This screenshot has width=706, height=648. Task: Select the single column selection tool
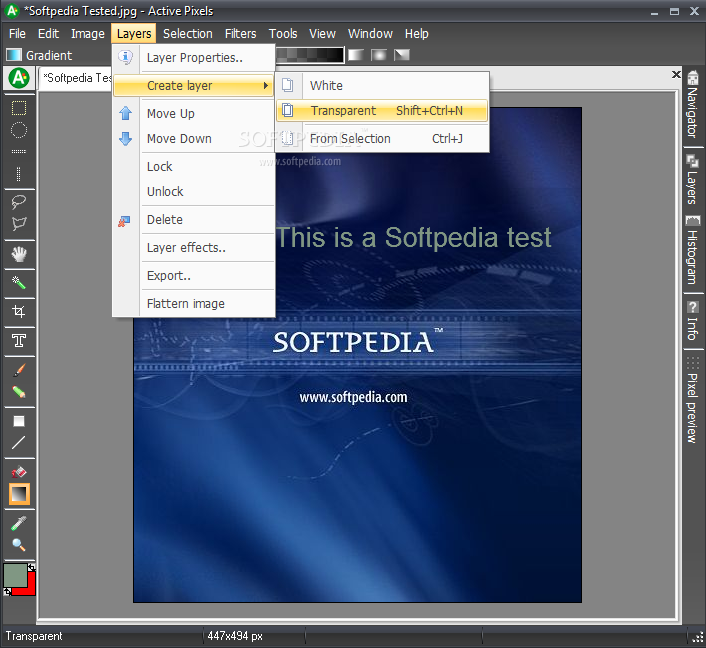point(19,174)
